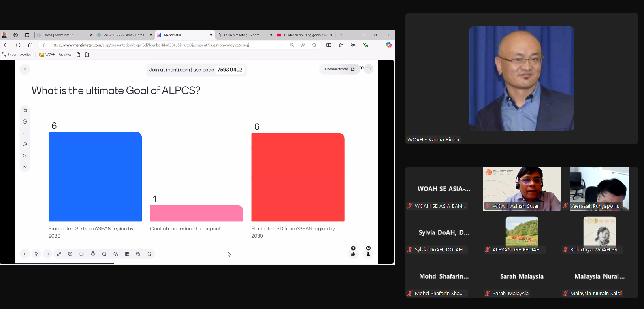Enter fullscreen presentation mode
644x309 pixels.
click(x=59, y=254)
